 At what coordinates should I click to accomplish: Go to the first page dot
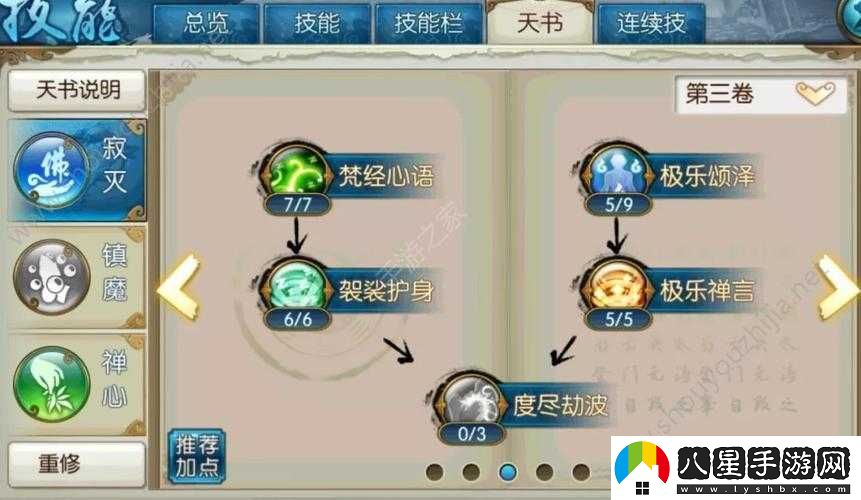point(434,471)
